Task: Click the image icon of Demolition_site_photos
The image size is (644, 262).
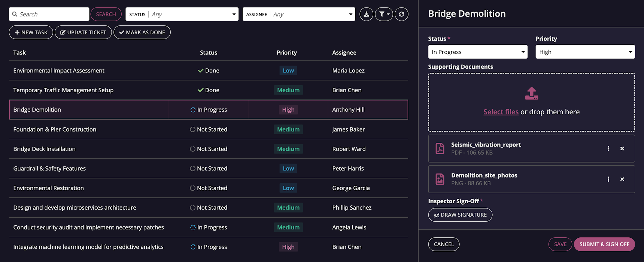Action: pos(440,179)
